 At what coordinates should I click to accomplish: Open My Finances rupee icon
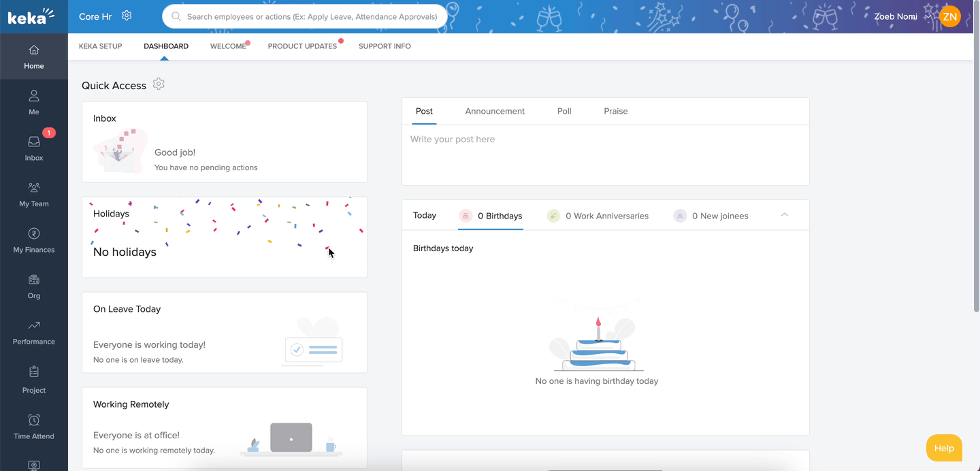coord(34,234)
